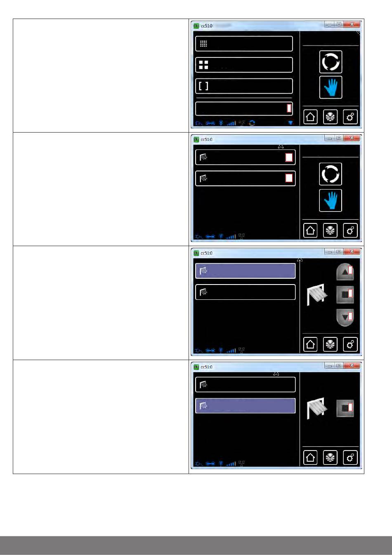This screenshot has height=555, width=392.
Task: Click the blue hand manual mode icon beside the brackets row
Action: [x=331, y=87]
